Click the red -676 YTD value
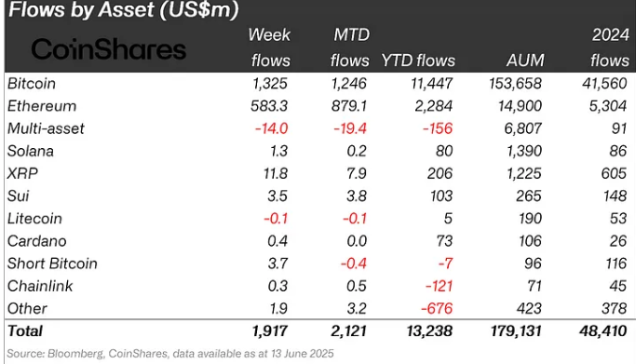The height and width of the screenshot is (364, 636). pyautogui.click(x=437, y=308)
